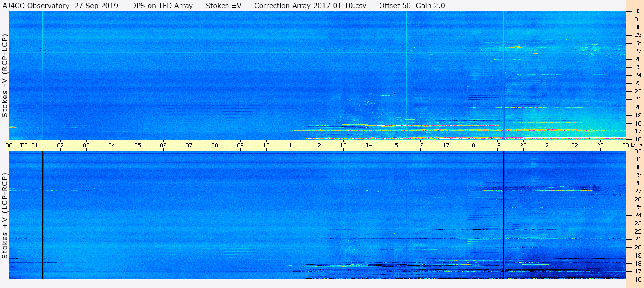Click the AJ4CO Observatory title text
644x288 pixels.
click(x=36, y=6)
